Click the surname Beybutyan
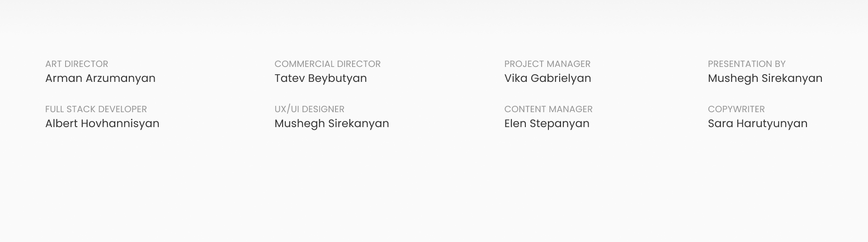Viewport: 868px width, 242px height. (337, 78)
